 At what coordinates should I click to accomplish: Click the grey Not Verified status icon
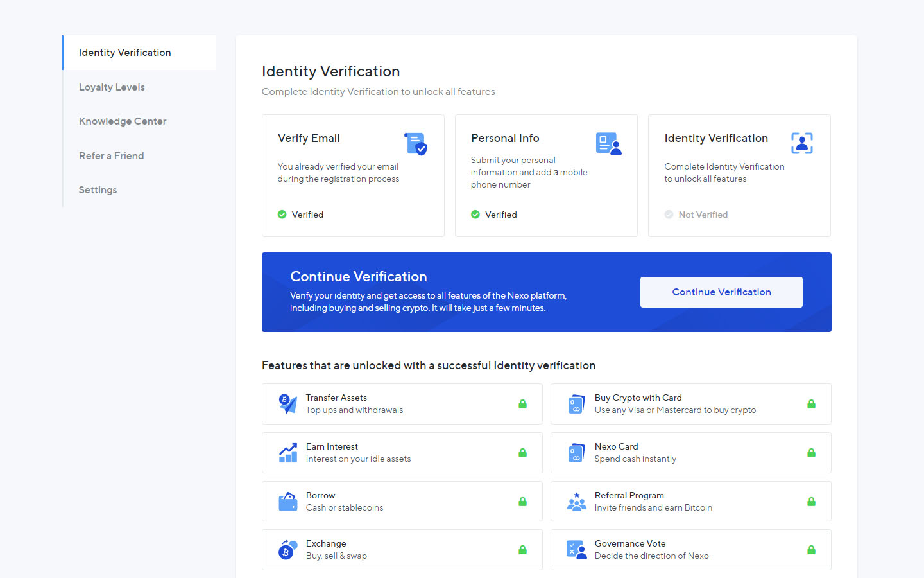(669, 215)
